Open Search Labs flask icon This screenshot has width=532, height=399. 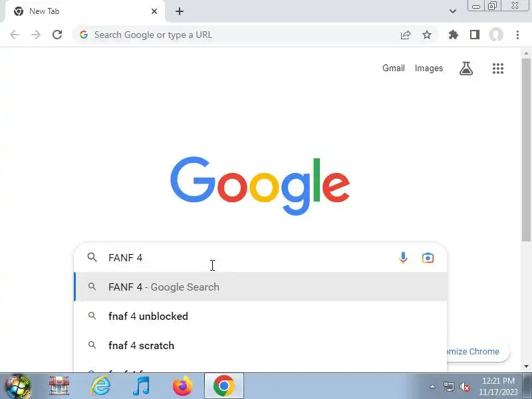(466, 68)
